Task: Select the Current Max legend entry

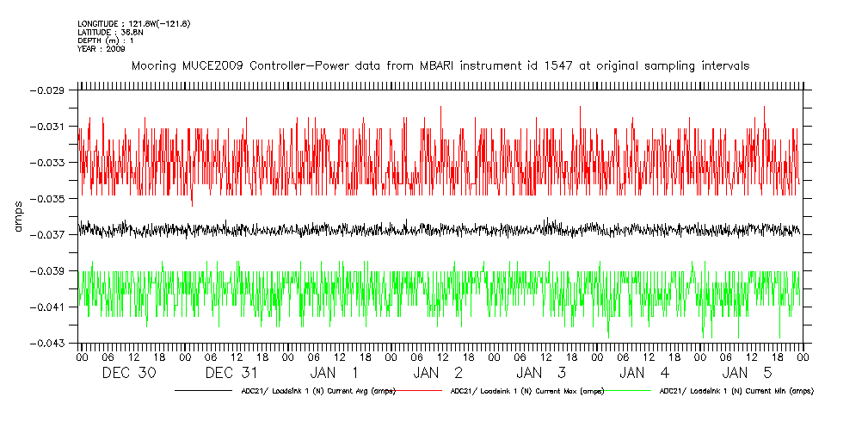Action: pyautogui.click(x=526, y=391)
